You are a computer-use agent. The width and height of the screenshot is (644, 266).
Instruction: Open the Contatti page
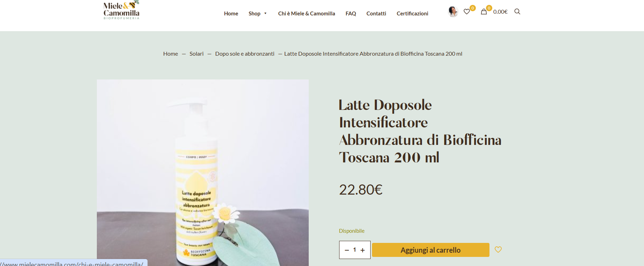click(376, 13)
